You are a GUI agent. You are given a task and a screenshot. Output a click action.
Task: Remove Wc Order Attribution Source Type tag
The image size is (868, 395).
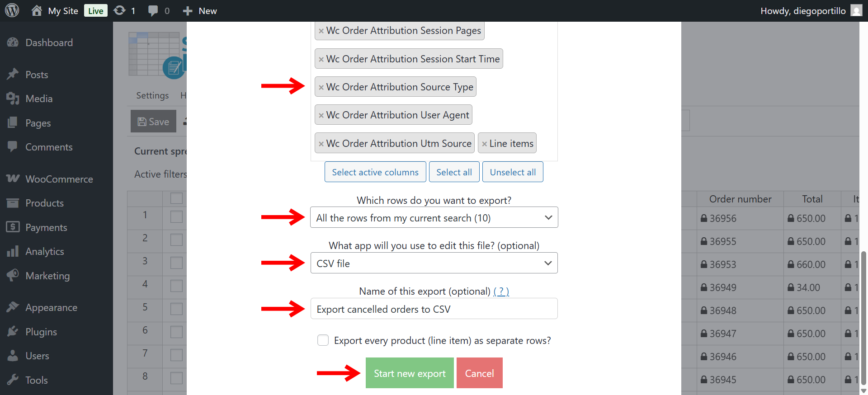coord(321,87)
